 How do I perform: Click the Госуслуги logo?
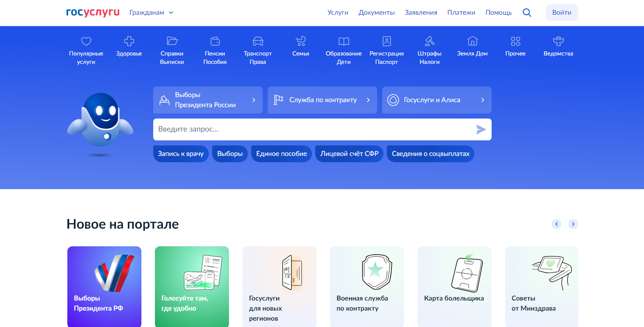(93, 13)
